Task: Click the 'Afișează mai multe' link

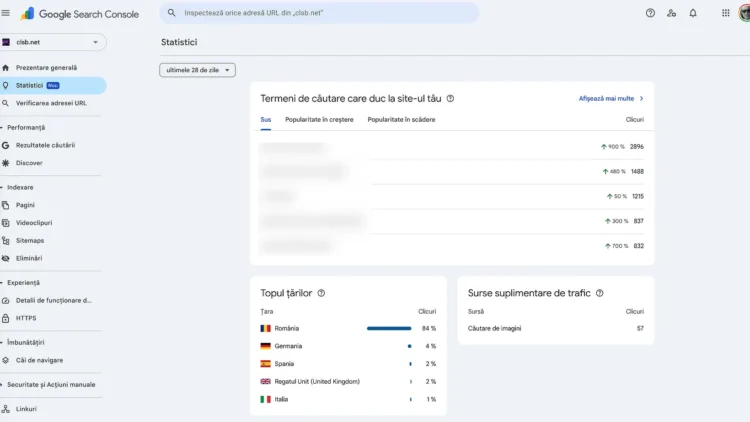Action: click(610, 99)
